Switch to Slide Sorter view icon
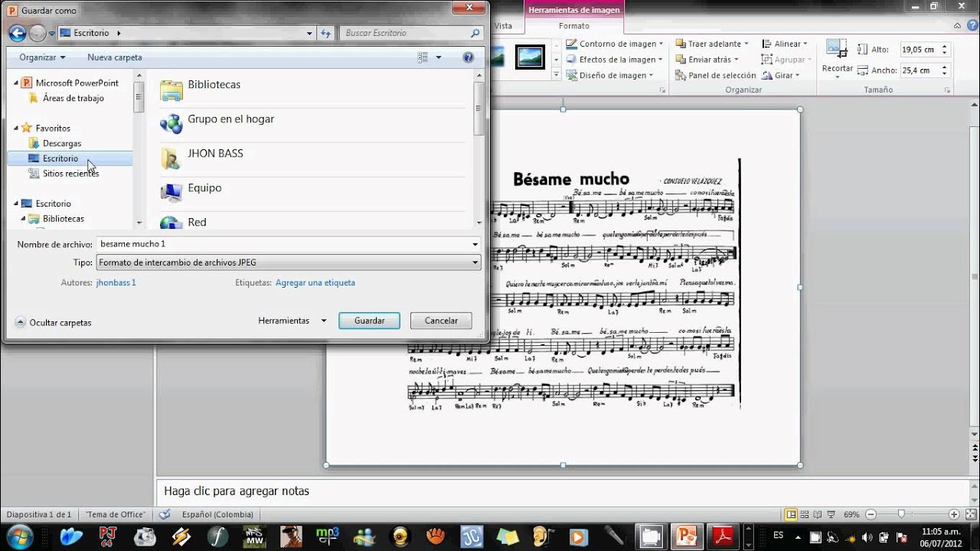 point(805,514)
